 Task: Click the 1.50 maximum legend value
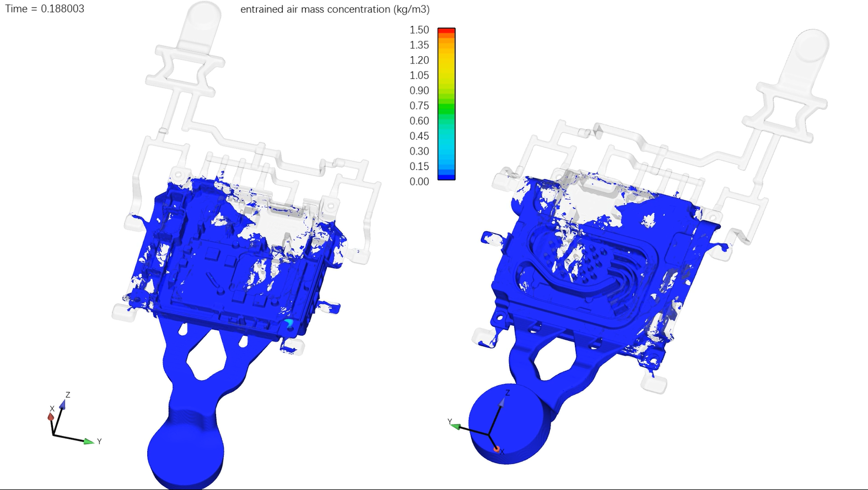[419, 30]
